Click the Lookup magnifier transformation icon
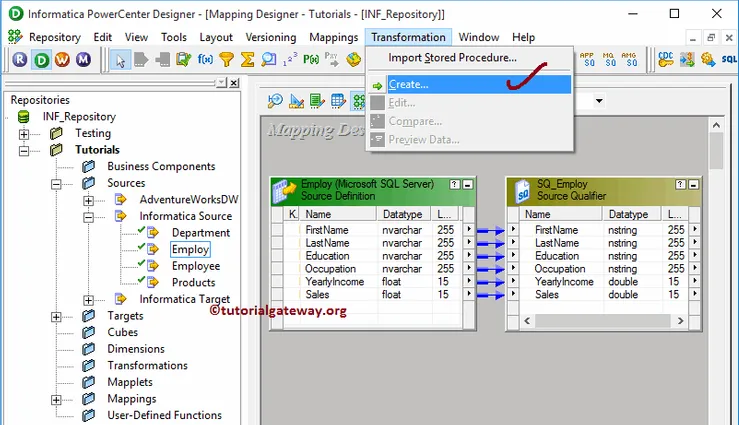The height and width of the screenshot is (425, 739). (x=269, y=59)
